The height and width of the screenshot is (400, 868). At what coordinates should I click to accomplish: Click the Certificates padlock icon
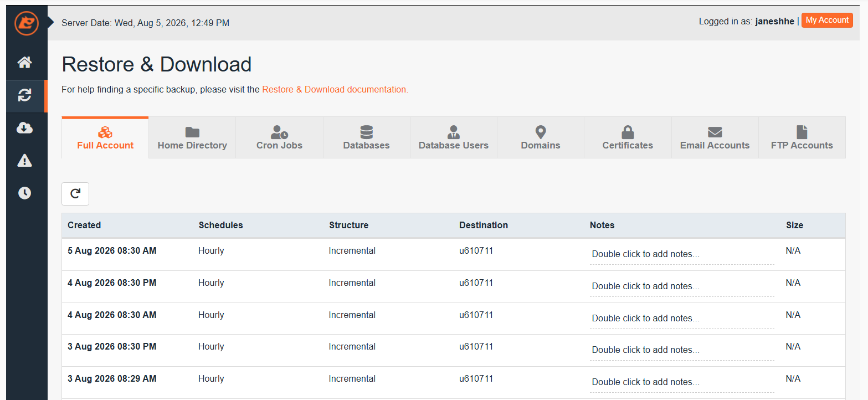coord(628,132)
